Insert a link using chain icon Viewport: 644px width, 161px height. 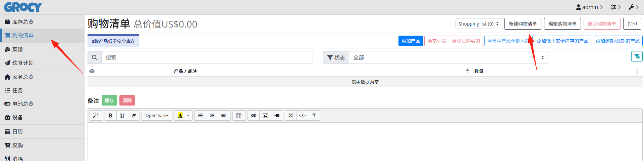[x=254, y=116]
